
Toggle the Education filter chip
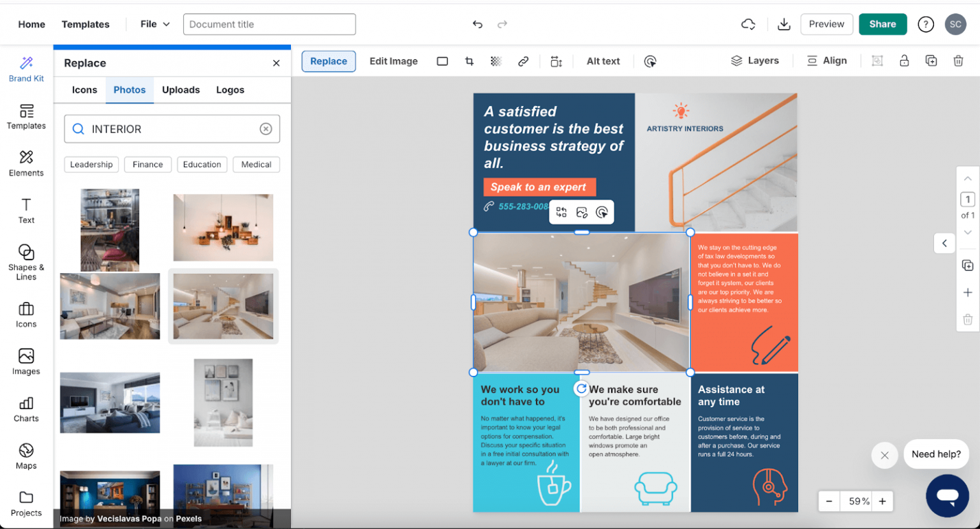[x=202, y=164]
